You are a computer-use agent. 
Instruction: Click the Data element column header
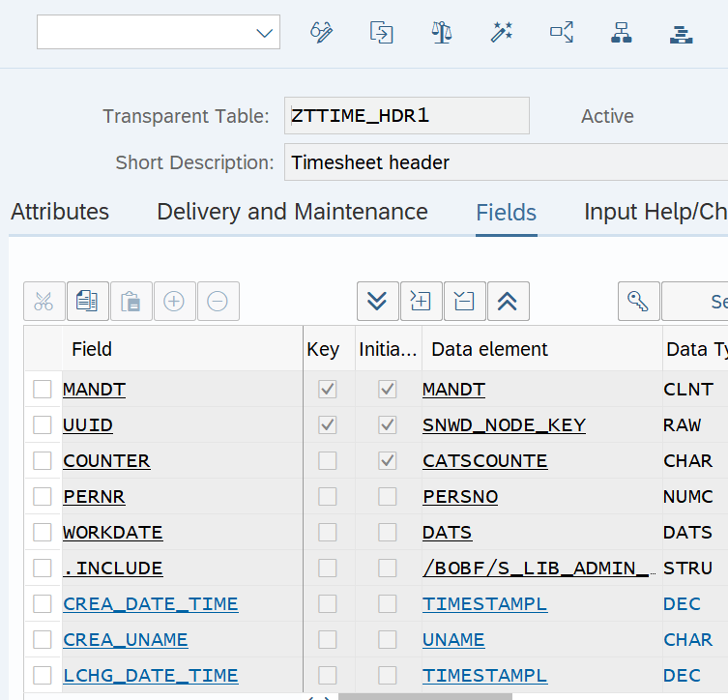point(541,349)
